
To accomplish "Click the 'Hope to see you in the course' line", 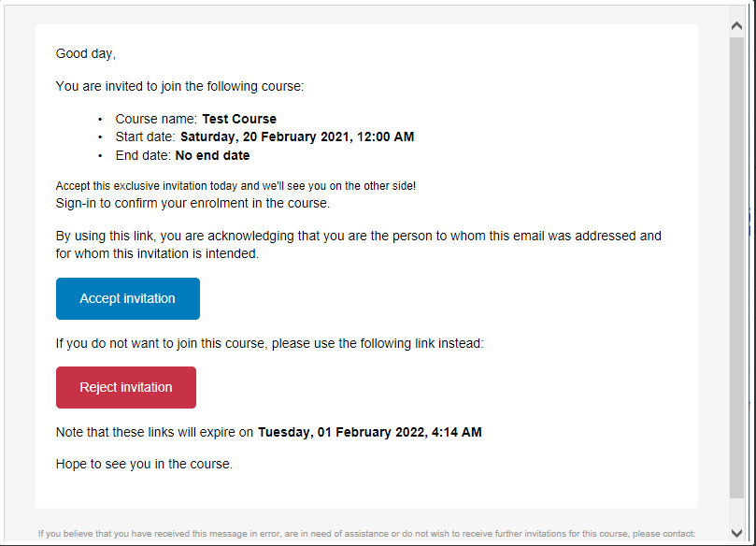I will click(x=144, y=464).
